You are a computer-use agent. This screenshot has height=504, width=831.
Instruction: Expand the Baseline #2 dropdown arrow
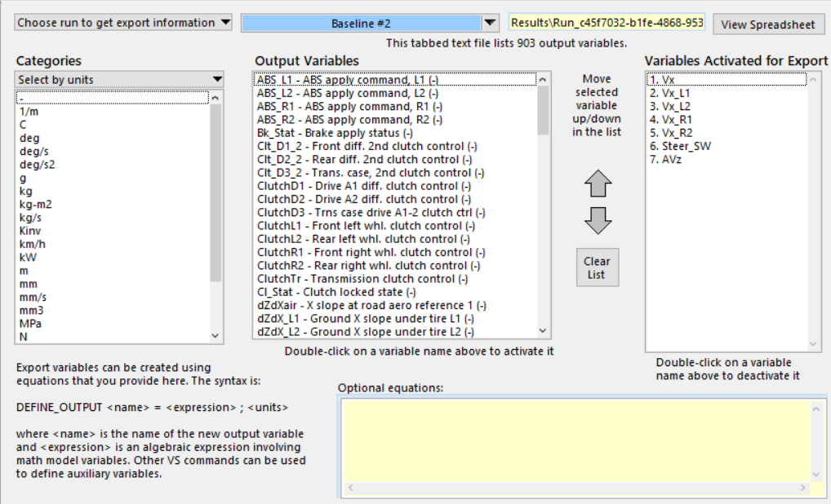491,23
